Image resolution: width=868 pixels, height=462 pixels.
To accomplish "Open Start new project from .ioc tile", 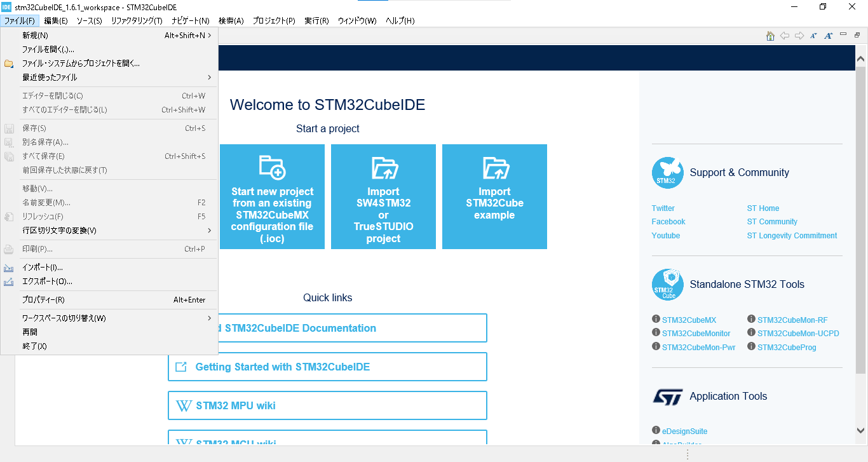I will coord(272,196).
